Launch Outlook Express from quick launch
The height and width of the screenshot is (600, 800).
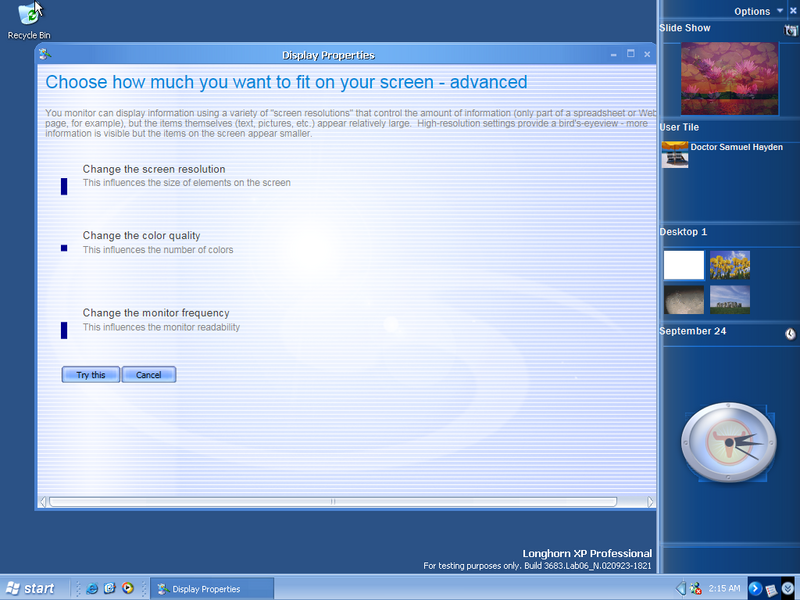110,588
